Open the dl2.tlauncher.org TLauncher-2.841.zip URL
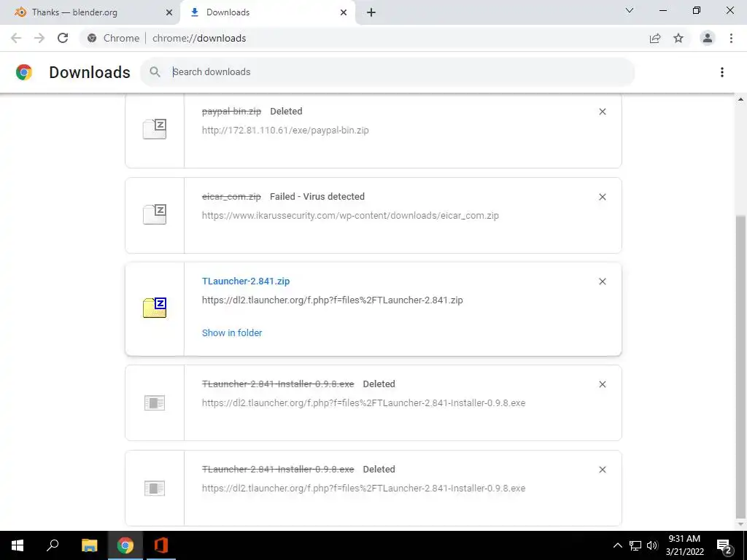Image resolution: width=747 pixels, height=560 pixels. (333, 300)
